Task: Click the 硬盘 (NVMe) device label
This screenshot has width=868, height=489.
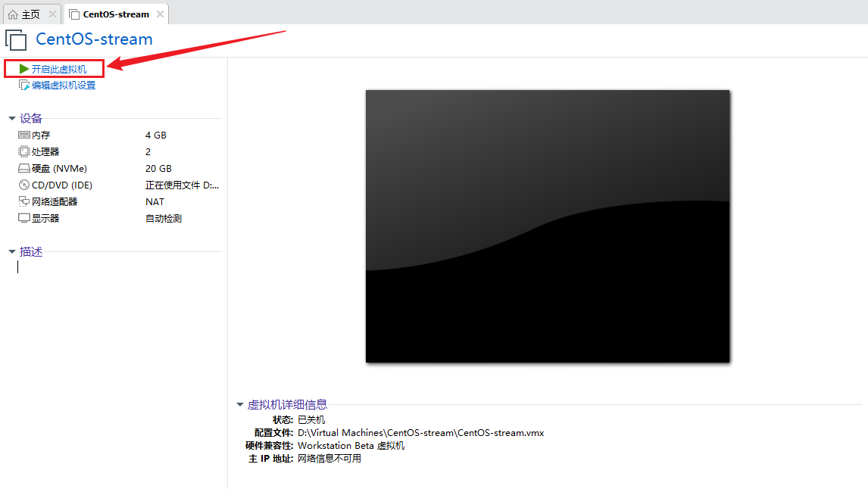Action: pyautogui.click(x=59, y=168)
